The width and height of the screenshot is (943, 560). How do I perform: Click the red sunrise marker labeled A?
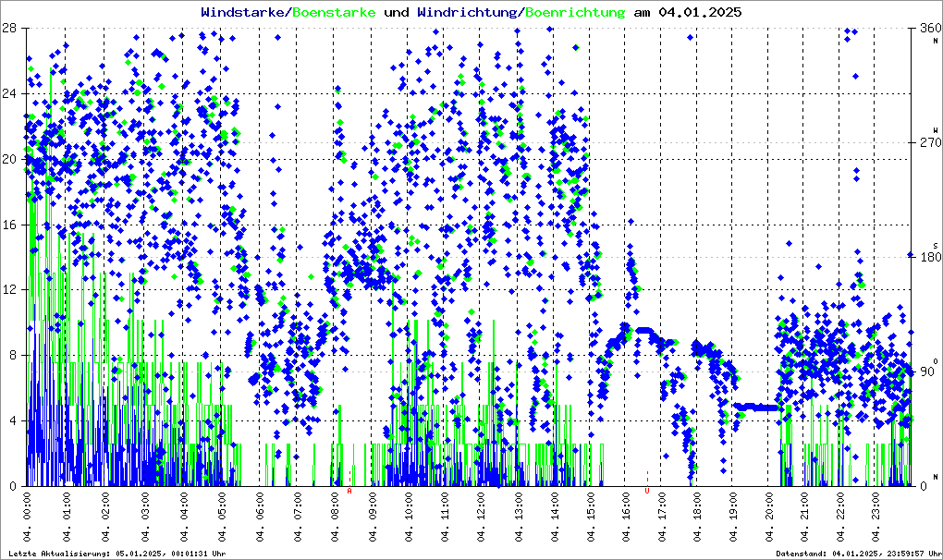(349, 490)
